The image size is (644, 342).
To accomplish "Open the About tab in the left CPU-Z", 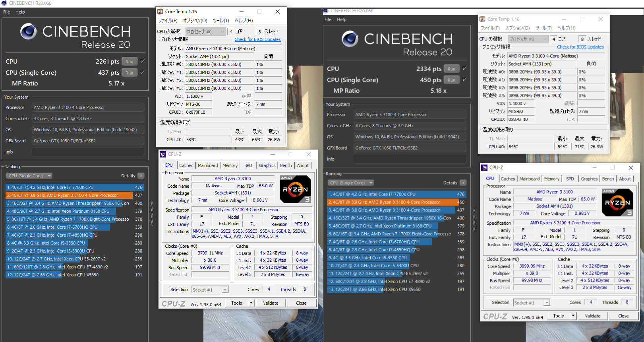I will pyautogui.click(x=303, y=165).
